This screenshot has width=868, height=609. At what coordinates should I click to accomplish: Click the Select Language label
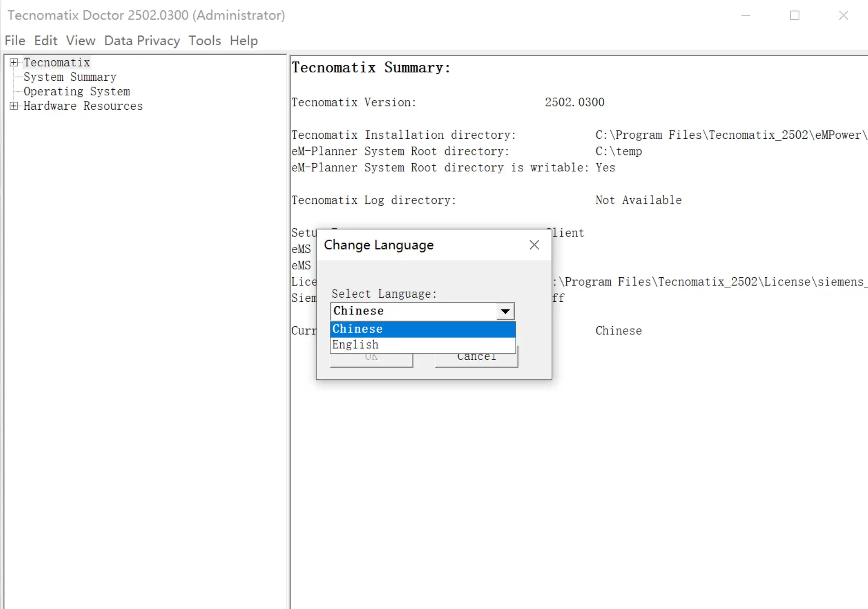pos(384,294)
